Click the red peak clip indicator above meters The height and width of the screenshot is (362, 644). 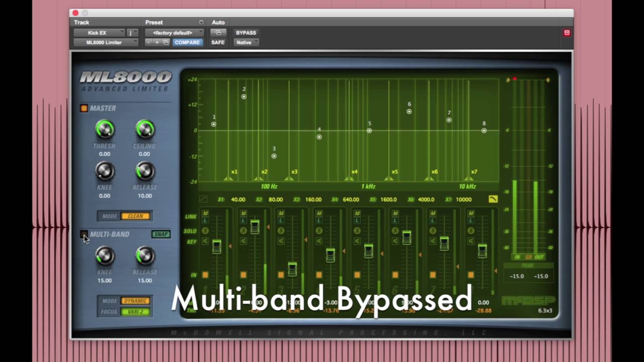[514, 79]
